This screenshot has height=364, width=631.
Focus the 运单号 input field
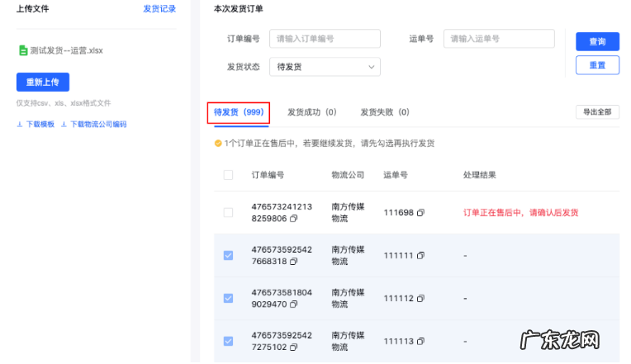point(499,39)
